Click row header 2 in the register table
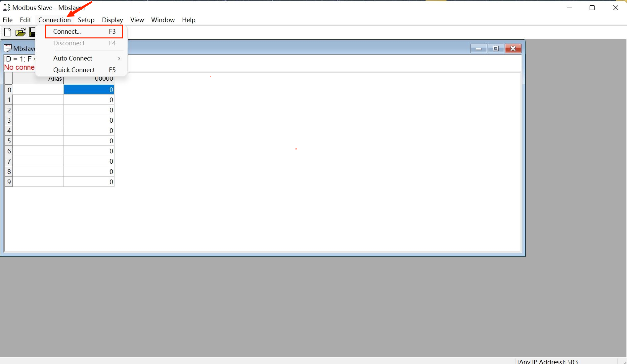This screenshot has height=364, width=627. [9, 110]
